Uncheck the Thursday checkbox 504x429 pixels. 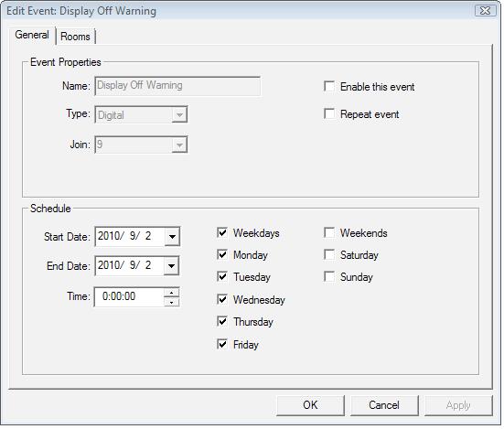click(x=222, y=321)
